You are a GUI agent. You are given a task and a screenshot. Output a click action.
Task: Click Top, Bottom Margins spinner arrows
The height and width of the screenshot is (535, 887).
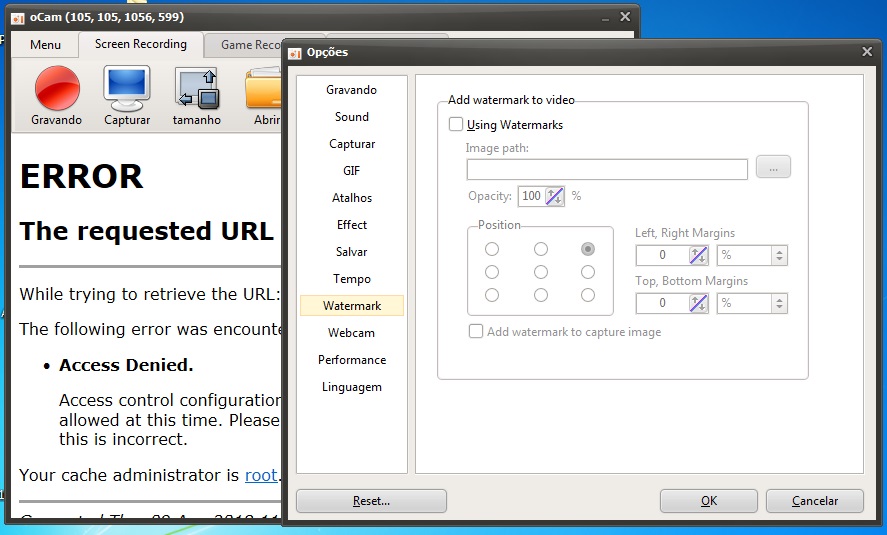tap(699, 303)
